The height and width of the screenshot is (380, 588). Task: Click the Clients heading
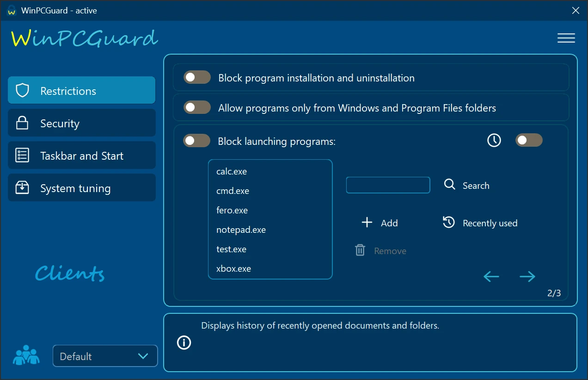[70, 274]
